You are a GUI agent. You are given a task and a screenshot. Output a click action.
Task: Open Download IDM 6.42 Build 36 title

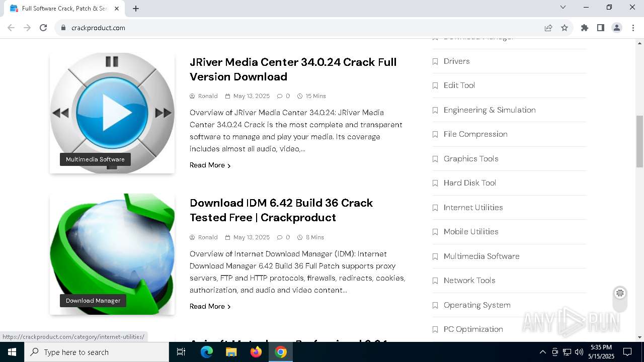pos(281,210)
